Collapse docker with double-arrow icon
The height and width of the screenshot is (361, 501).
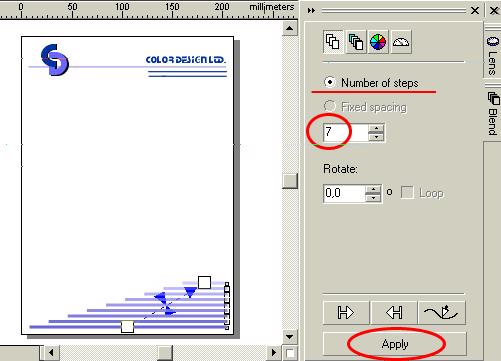click(x=311, y=11)
